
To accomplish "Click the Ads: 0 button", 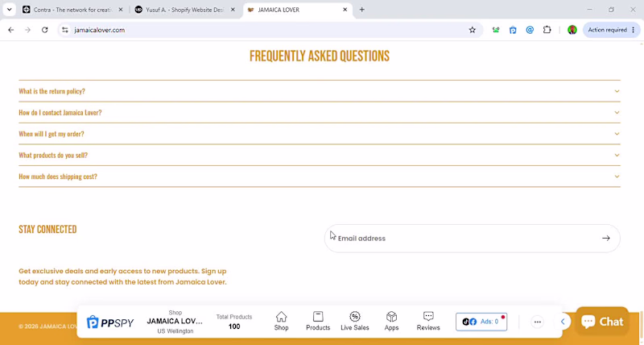I will [481, 322].
